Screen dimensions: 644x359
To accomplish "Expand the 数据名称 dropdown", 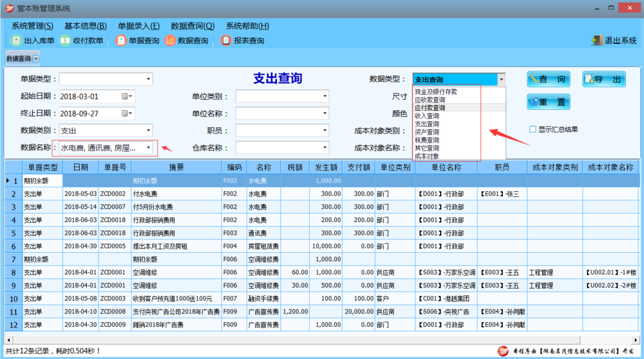I will (x=148, y=148).
